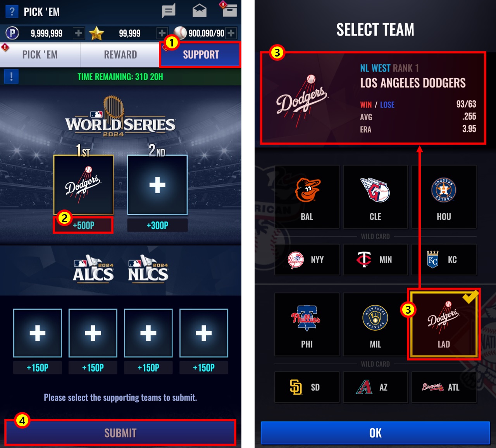The image size is (496, 448).
Task: Click the 1st place Dodgers slot
Action: 83,185
